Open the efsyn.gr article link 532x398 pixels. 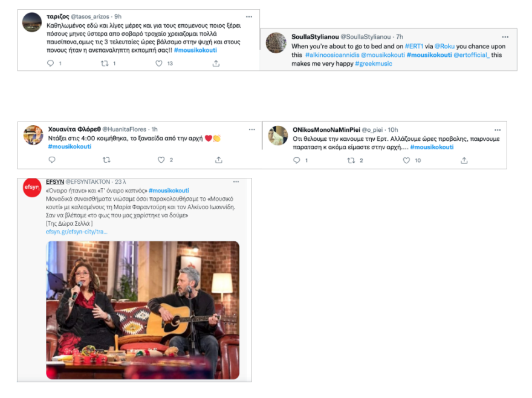[x=77, y=232]
